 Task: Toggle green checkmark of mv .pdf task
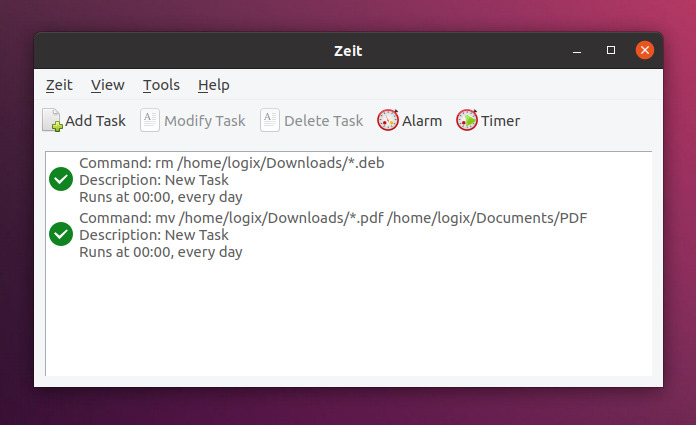pos(61,234)
